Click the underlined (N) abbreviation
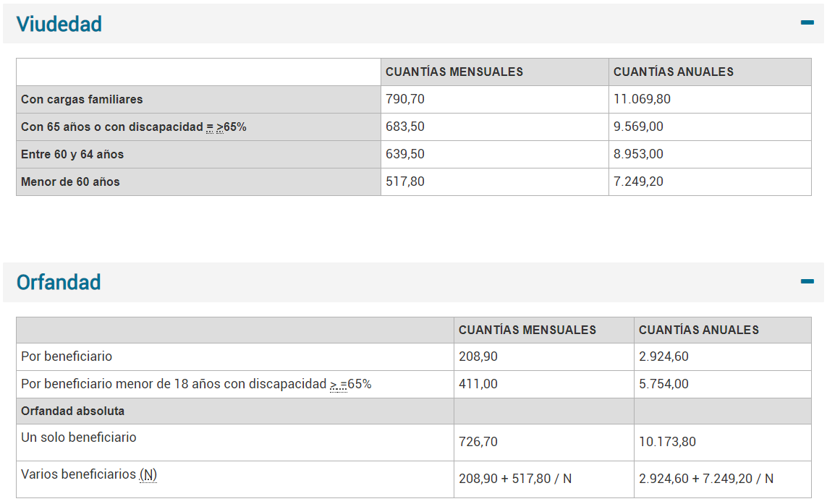827x504 pixels. click(148, 474)
